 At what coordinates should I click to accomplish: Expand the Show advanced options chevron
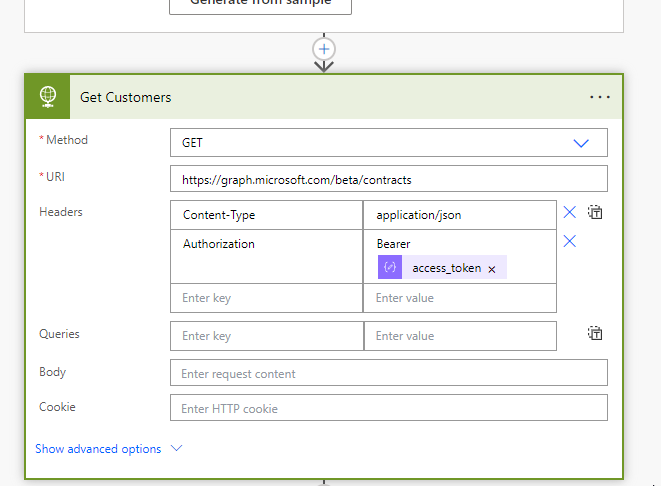pos(177,449)
